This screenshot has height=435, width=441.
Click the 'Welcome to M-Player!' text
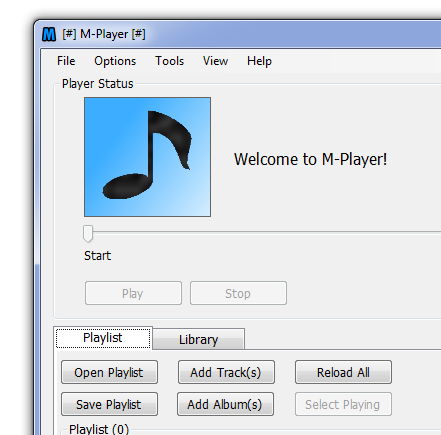pyautogui.click(x=311, y=159)
